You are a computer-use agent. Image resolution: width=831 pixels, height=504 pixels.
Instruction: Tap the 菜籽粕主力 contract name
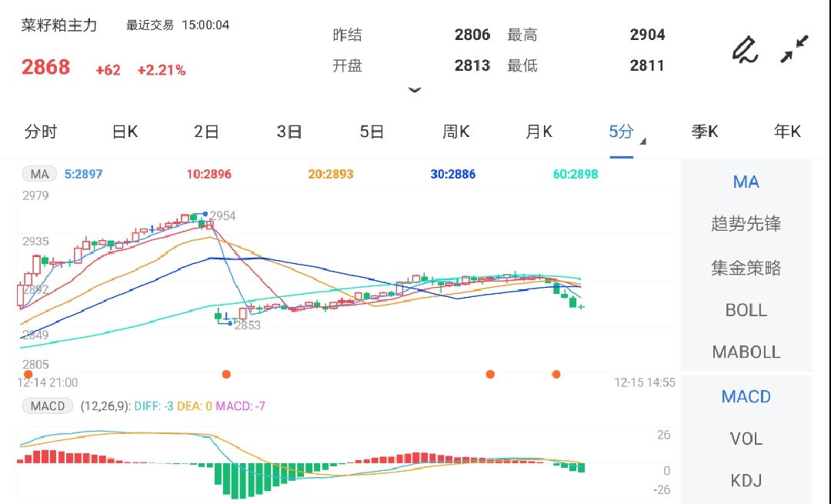(58, 25)
